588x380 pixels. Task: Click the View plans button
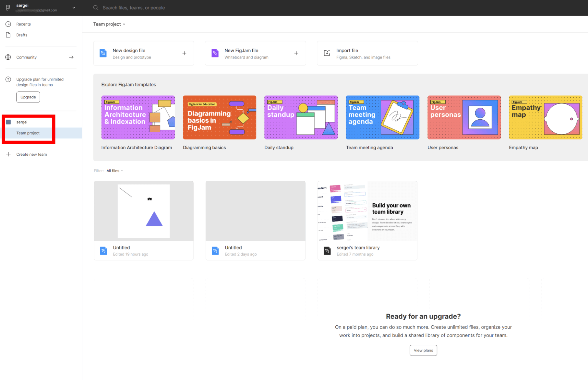pyautogui.click(x=423, y=350)
